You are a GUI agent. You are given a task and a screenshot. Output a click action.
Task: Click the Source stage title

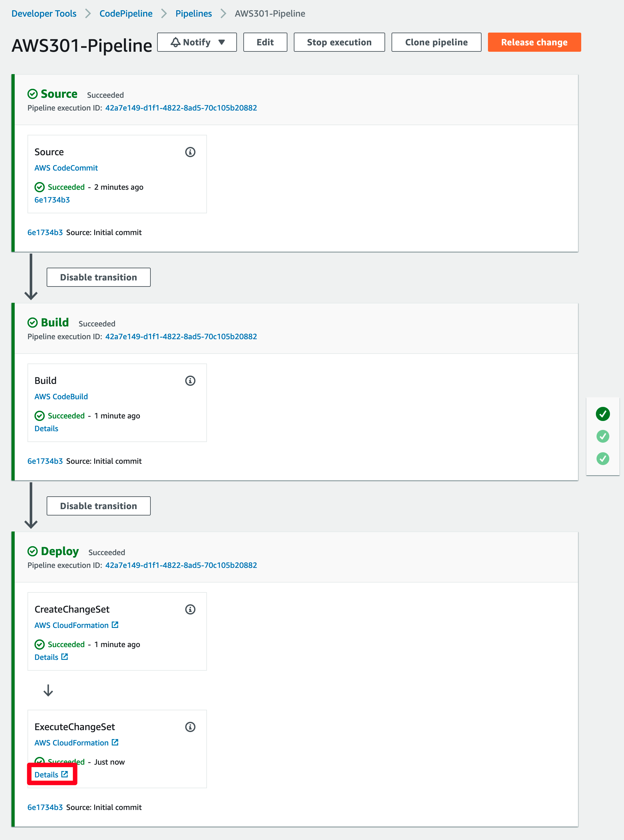click(x=59, y=93)
